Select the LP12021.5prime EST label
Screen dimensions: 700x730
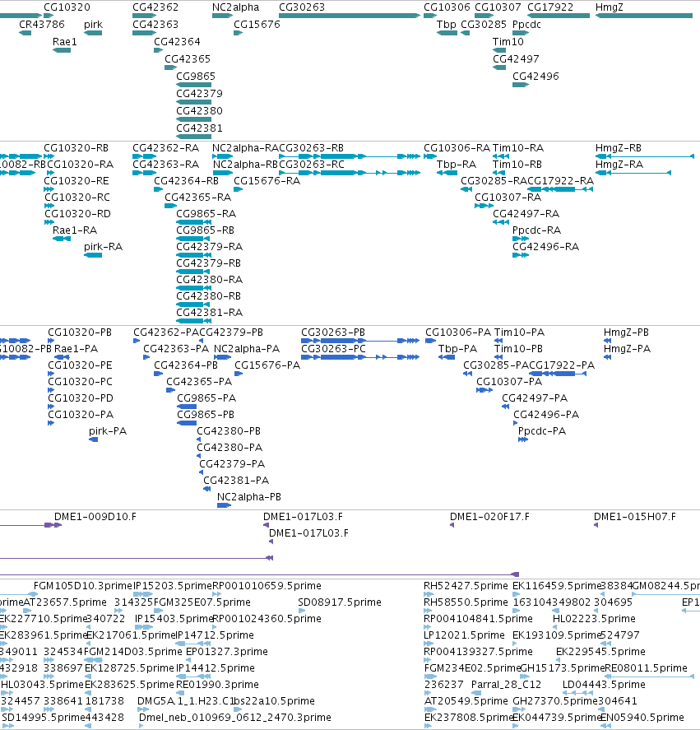tap(464, 635)
